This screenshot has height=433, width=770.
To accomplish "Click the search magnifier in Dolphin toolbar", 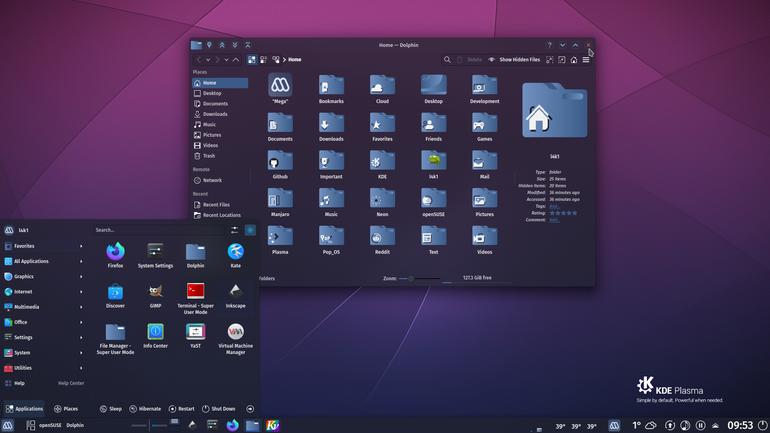I will click(x=447, y=59).
